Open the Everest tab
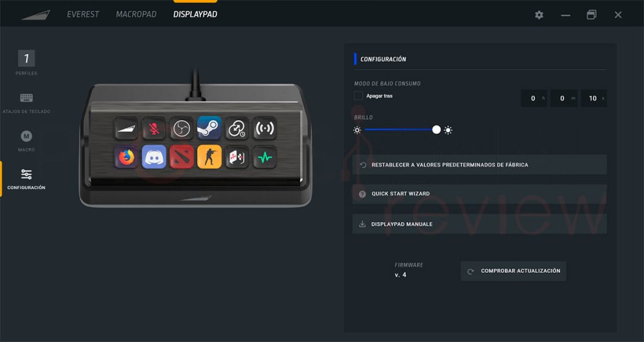644x342 pixels. [83, 14]
